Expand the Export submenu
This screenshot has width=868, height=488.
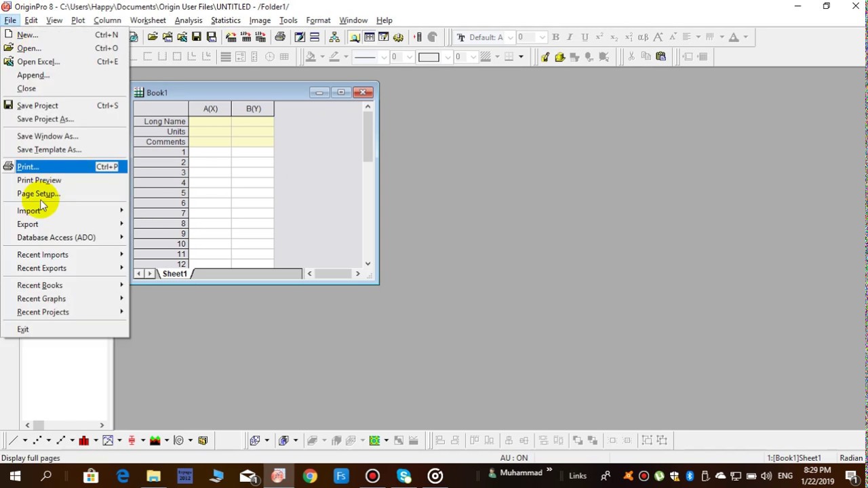[x=64, y=224]
